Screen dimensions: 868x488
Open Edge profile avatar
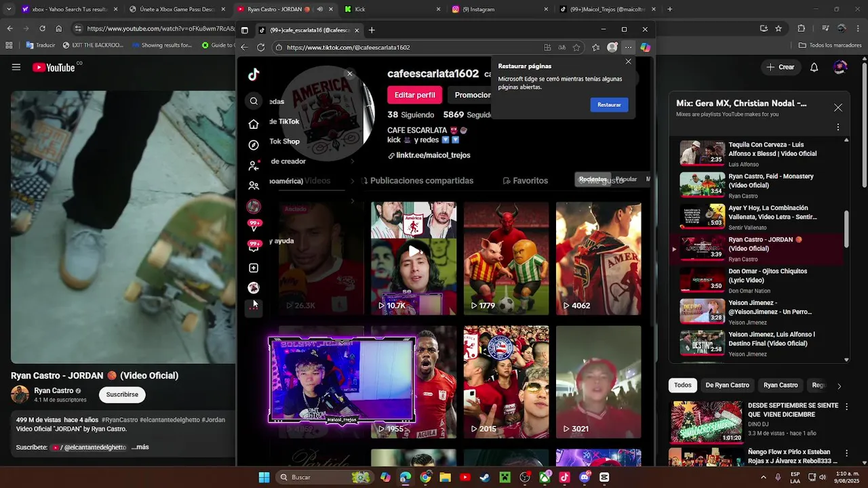(612, 47)
